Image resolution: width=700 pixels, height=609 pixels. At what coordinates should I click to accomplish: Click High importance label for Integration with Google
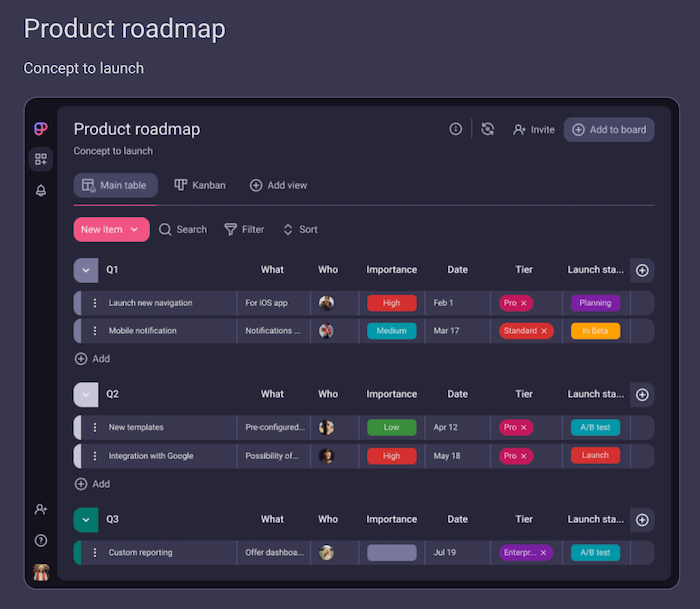pyautogui.click(x=391, y=456)
